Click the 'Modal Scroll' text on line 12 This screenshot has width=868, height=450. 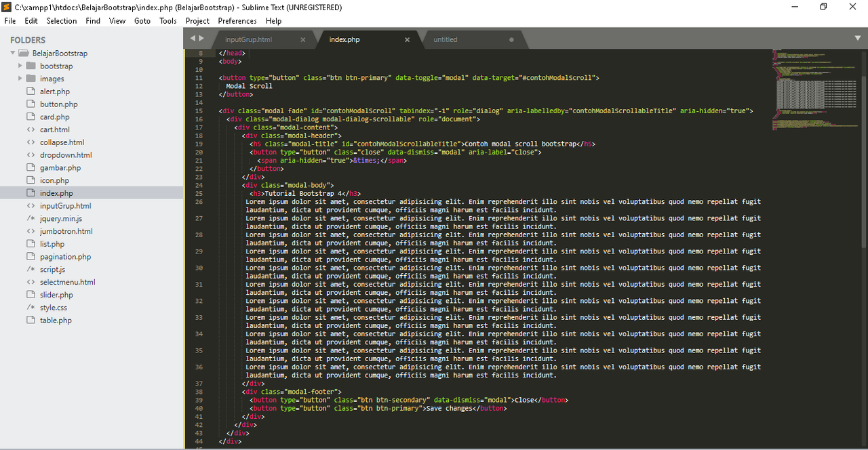(250, 86)
